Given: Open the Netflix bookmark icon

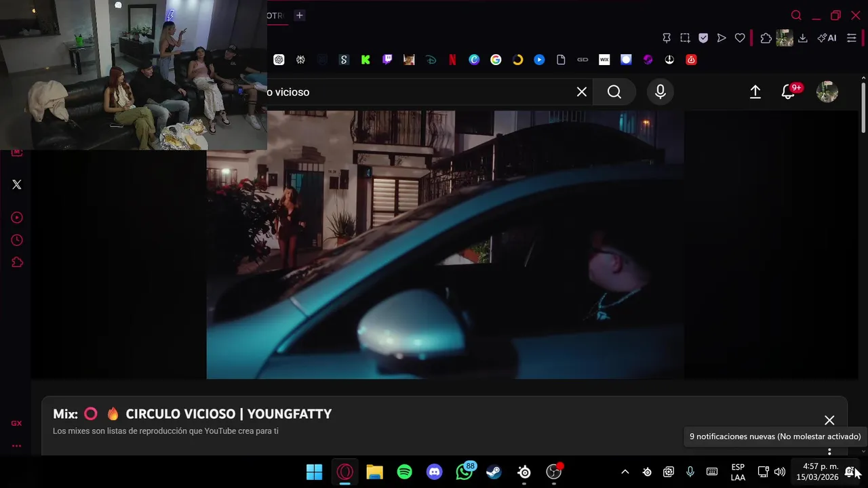Looking at the screenshot, I should point(452,60).
